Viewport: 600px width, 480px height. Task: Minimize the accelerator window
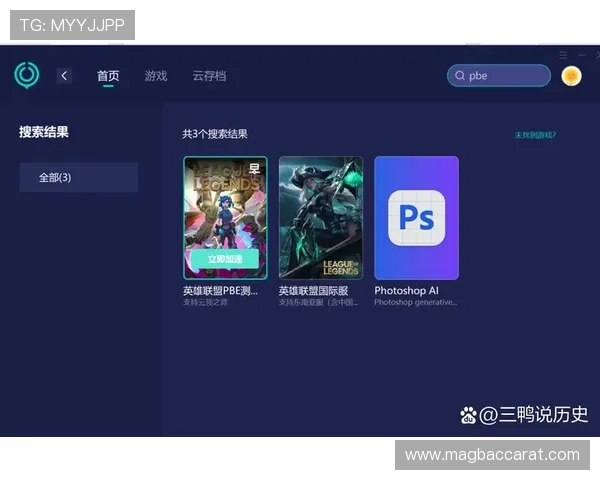[x=582, y=55]
